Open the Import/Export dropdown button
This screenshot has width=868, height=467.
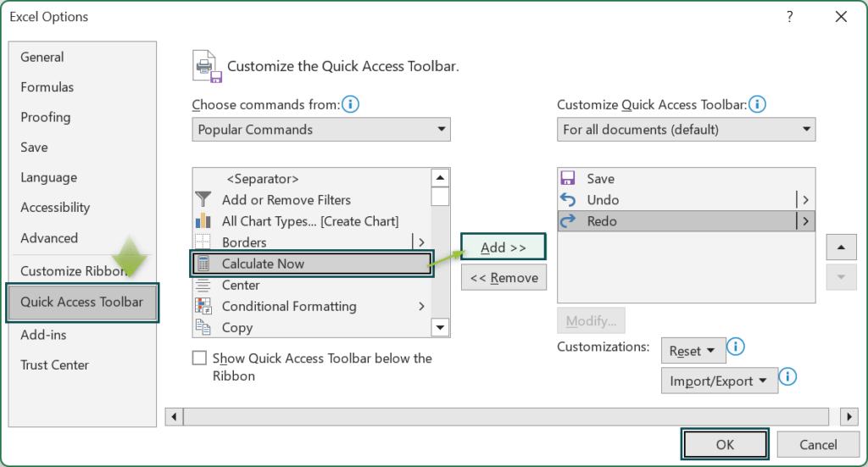[719, 381]
